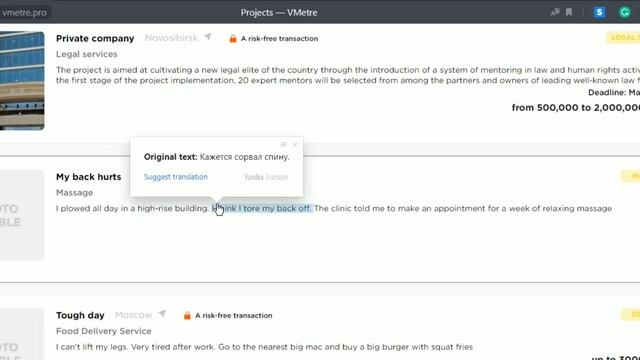Click the Moscow city label
Screen dimensions: 640x360
[133, 315]
